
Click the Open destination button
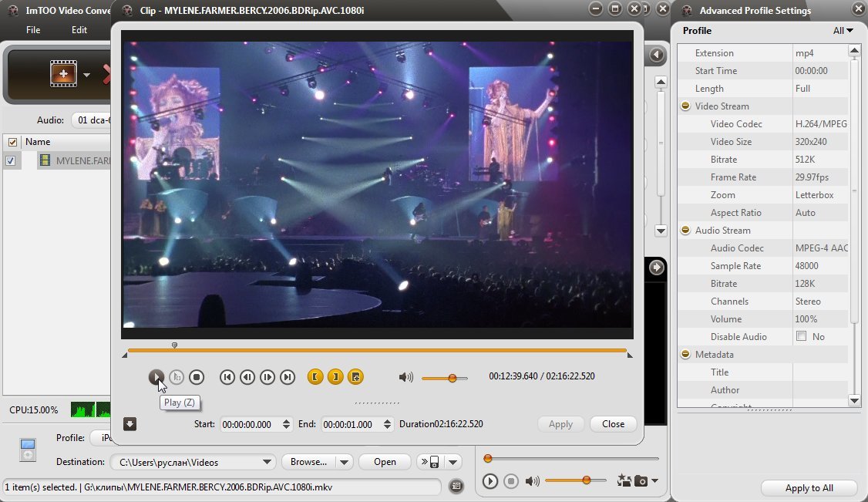[385, 462]
